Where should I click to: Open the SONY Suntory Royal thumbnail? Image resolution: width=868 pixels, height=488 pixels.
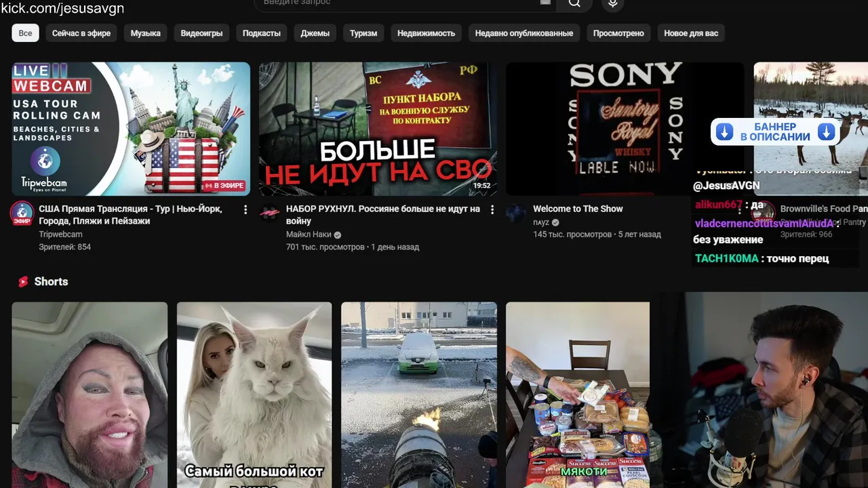625,129
